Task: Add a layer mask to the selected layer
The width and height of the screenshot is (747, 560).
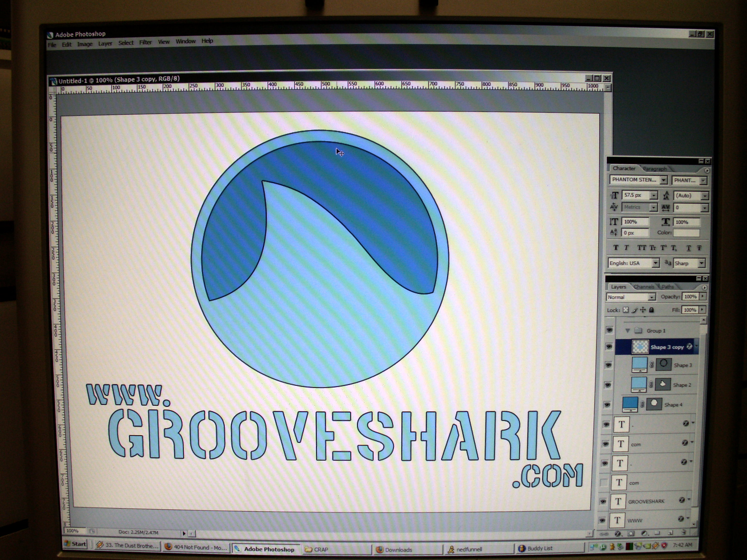Action: pos(631,533)
